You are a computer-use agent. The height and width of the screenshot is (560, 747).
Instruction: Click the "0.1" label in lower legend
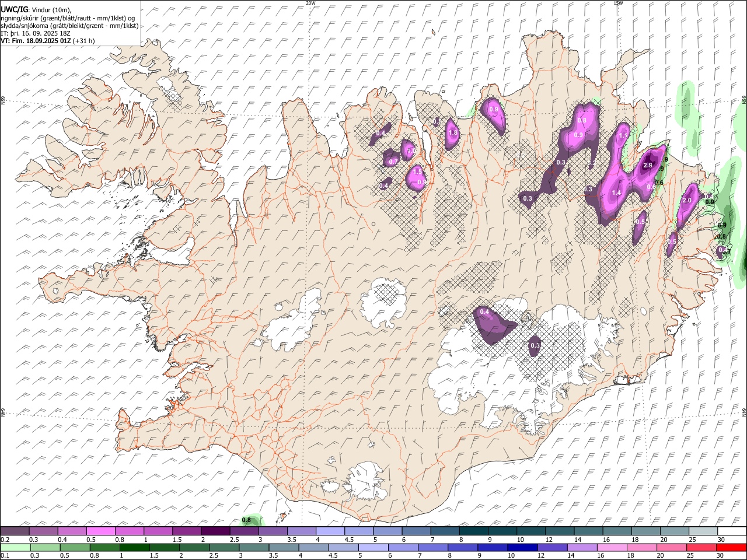pos(5,556)
